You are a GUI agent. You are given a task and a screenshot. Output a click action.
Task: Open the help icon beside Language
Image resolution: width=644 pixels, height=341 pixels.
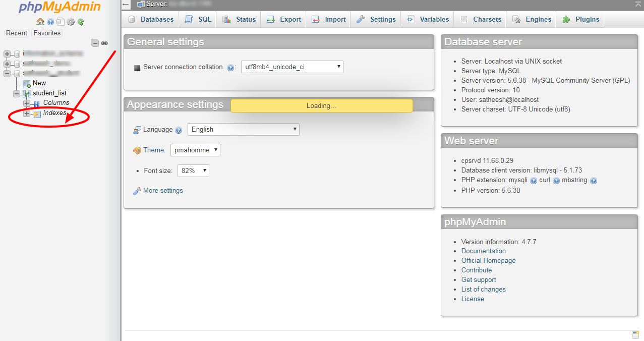click(179, 130)
